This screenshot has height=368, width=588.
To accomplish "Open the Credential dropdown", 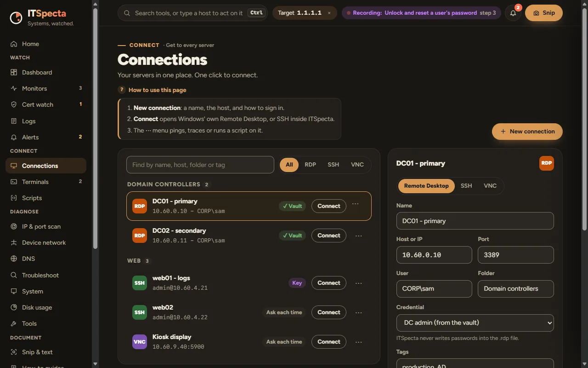I will click(x=475, y=323).
